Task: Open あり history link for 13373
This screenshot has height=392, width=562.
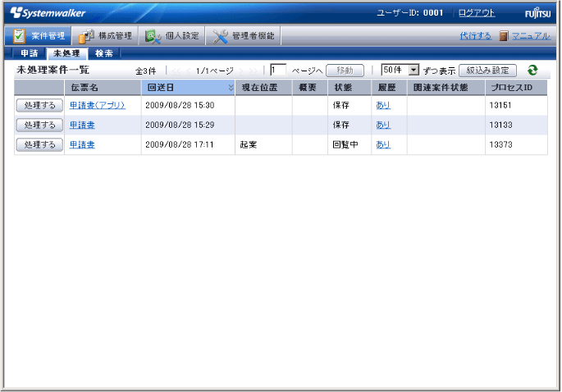Action: pos(383,145)
